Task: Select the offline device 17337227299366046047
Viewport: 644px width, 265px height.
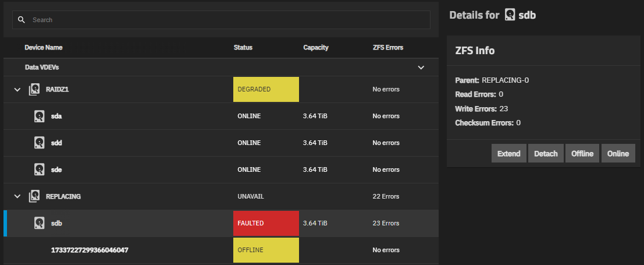Action: (x=90, y=250)
